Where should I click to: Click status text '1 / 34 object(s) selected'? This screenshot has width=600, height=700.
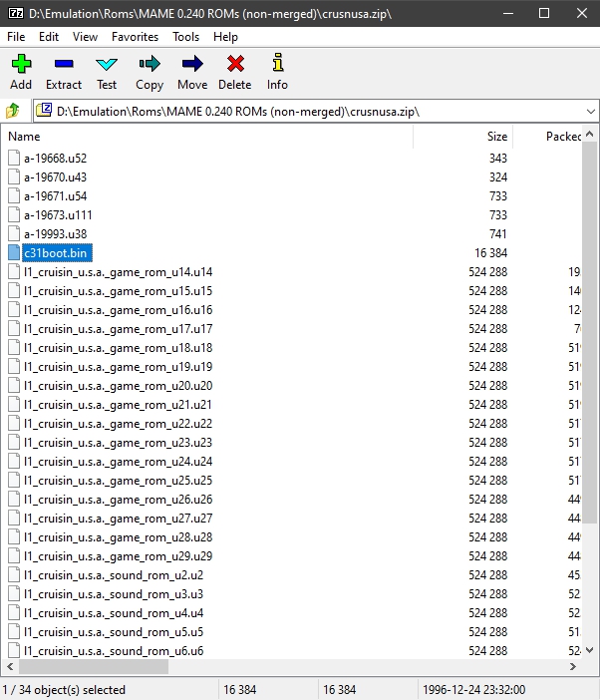64,690
